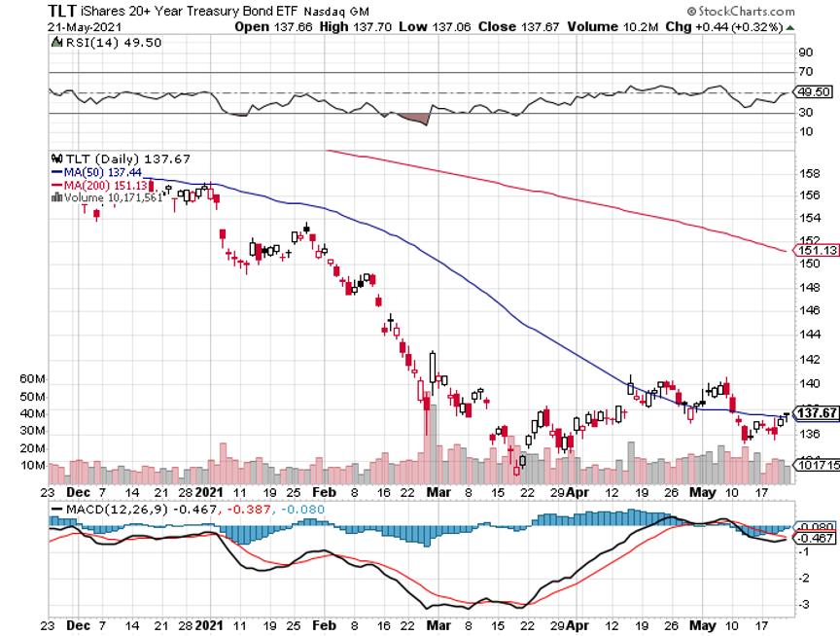Click the 21-May-2021 date text
This screenshot has width=840, height=636.
85,27
